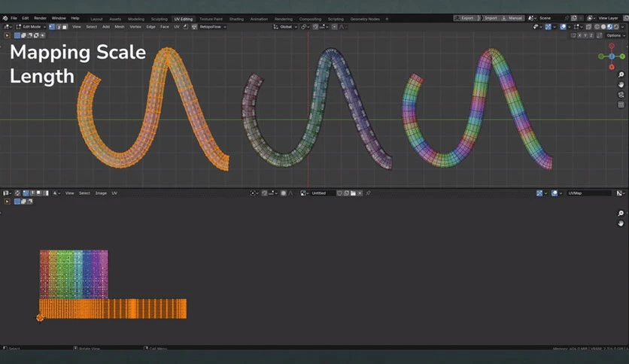Switch to the Shading workspace tab
The image size is (629, 364).
pyautogui.click(x=236, y=20)
